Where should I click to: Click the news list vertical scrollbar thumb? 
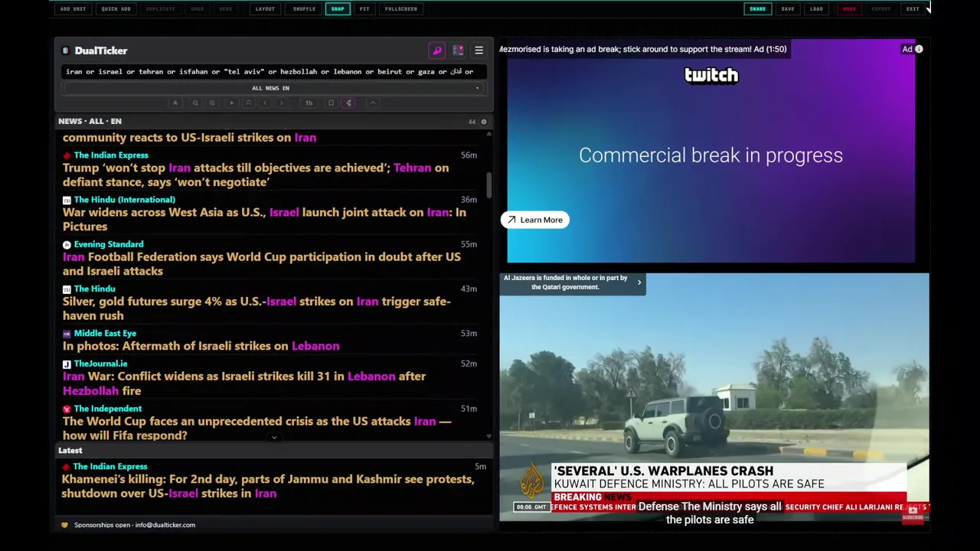[488, 184]
